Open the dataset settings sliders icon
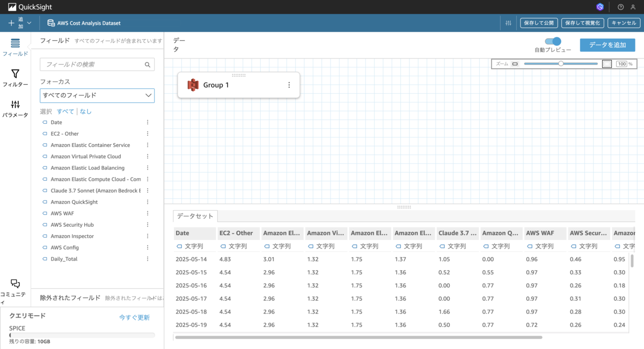The width and height of the screenshot is (644, 349). tap(509, 23)
